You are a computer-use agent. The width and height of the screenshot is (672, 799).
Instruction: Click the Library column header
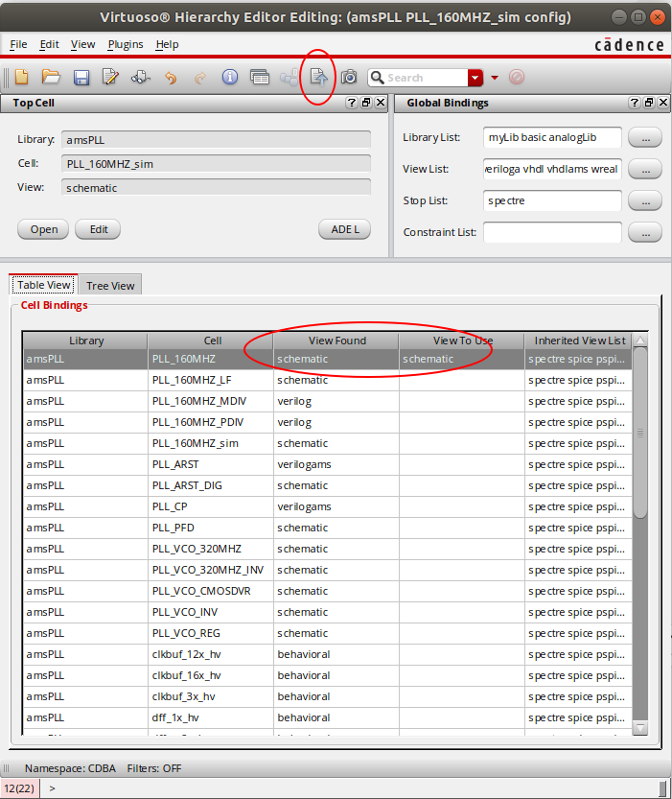click(x=86, y=341)
